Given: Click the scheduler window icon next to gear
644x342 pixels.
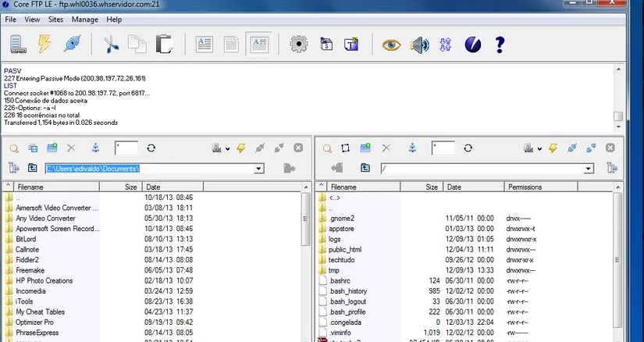Looking at the screenshot, I should (x=326, y=44).
